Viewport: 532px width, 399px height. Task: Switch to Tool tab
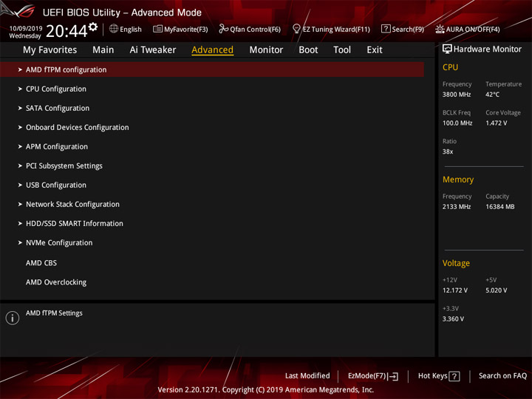[x=342, y=50]
